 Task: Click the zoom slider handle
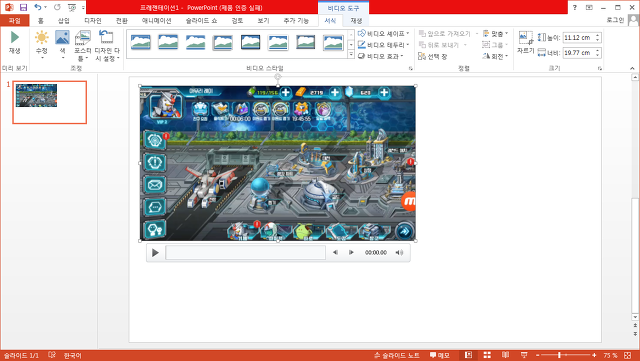click(x=560, y=355)
